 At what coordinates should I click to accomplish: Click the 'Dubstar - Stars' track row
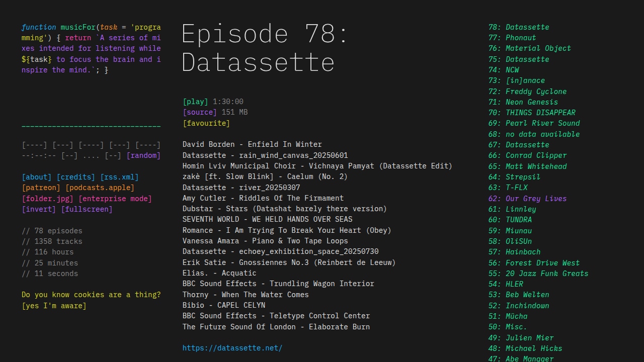(x=285, y=209)
